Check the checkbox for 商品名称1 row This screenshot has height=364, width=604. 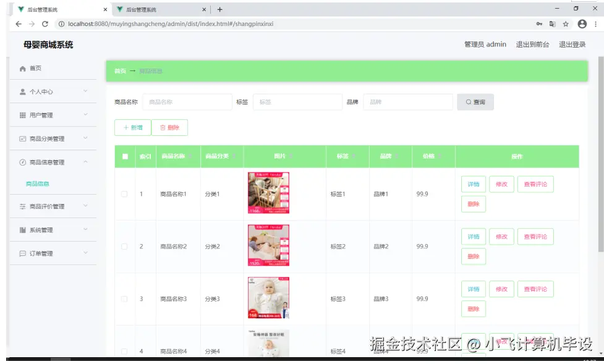pos(123,193)
